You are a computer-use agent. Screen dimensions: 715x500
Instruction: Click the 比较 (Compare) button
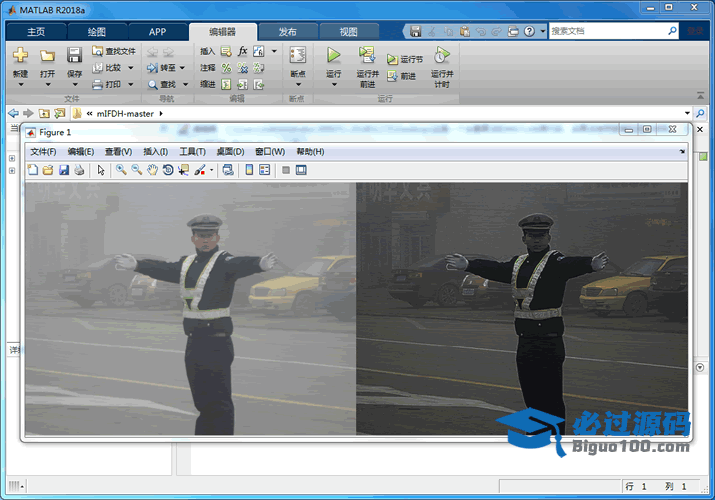tap(107, 68)
